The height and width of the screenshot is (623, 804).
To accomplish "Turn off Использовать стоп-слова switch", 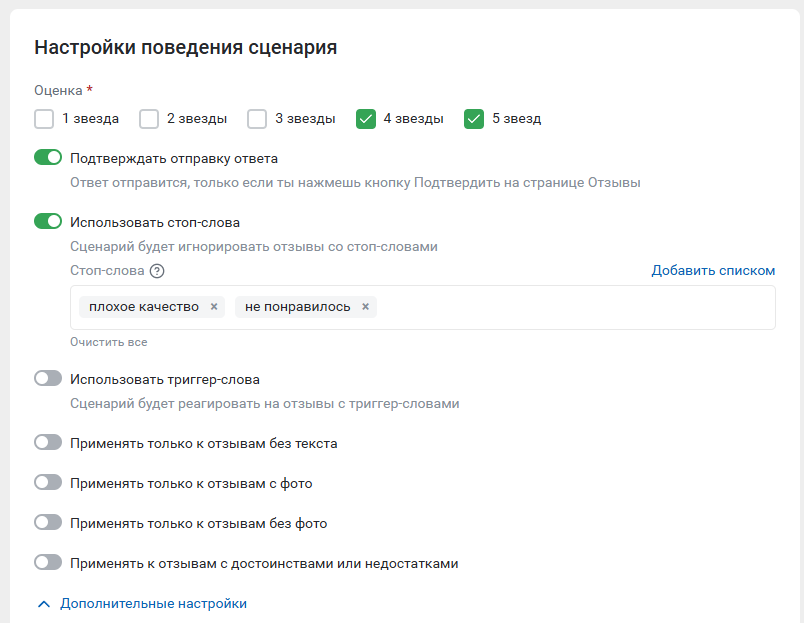I will (48, 222).
